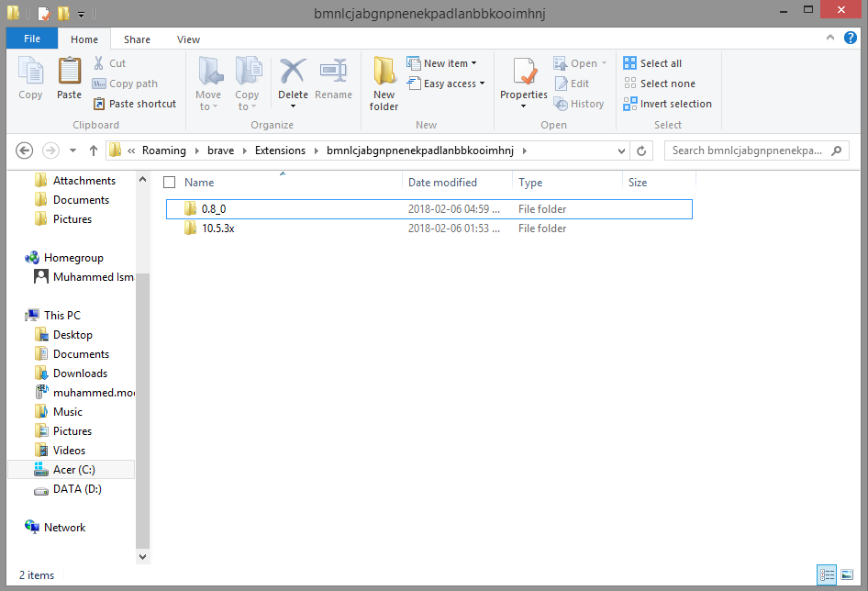Click the Copy icon in Clipboard group
868x591 pixels.
tap(30, 72)
